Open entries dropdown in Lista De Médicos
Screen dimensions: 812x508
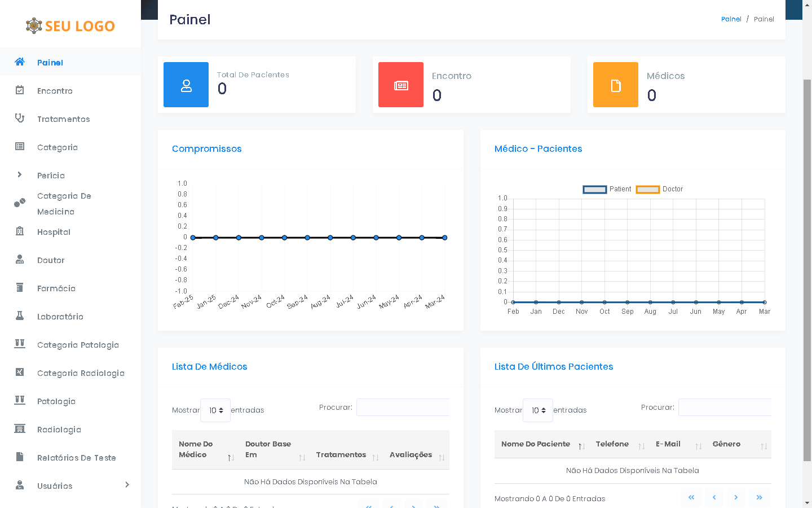[x=215, y=410]
